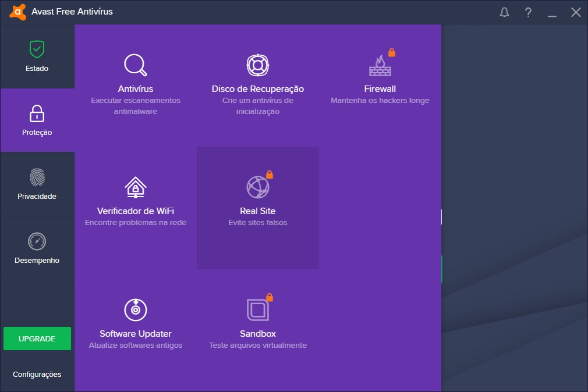This screenshot has width=588, height=392.
Task: Click 'Encontre problemas na rede' text
Action: 136,223
